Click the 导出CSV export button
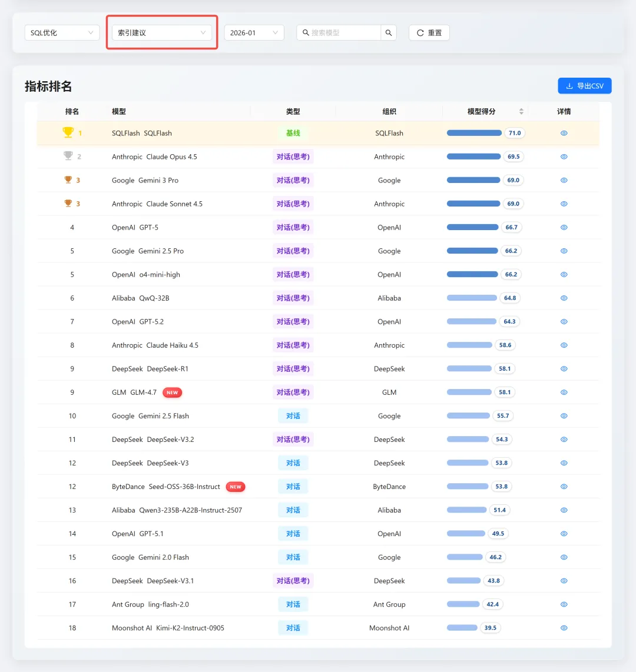This screenshot has width=636, height=672. [584, 85]
